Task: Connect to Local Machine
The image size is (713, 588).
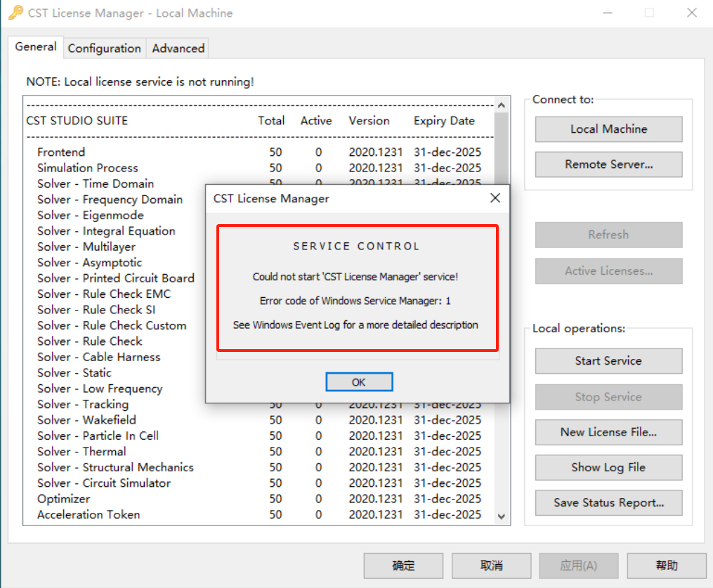Action: [608, 129]
